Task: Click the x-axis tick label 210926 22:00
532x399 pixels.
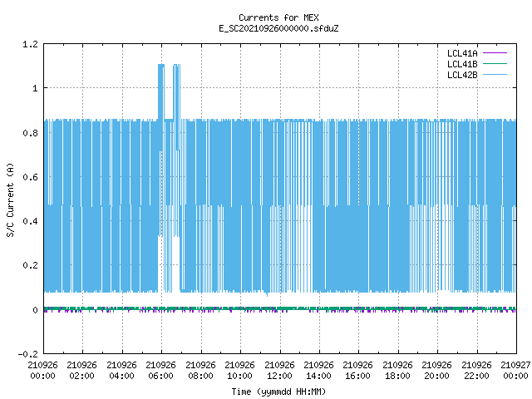Action: [x=476, y=371]
